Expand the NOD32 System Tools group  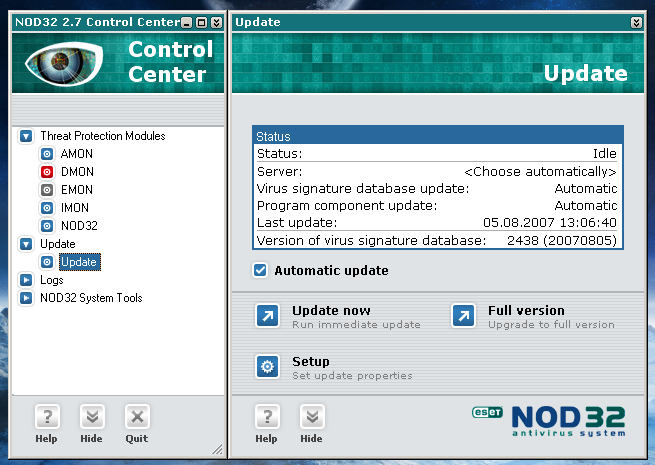pos(26,298)
